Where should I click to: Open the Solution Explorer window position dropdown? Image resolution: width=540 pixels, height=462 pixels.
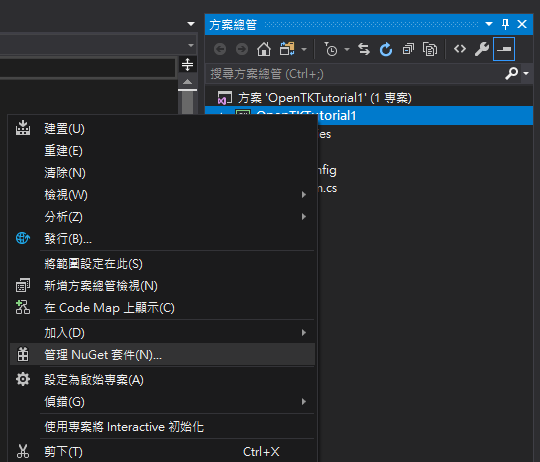[x=489, y=24]
